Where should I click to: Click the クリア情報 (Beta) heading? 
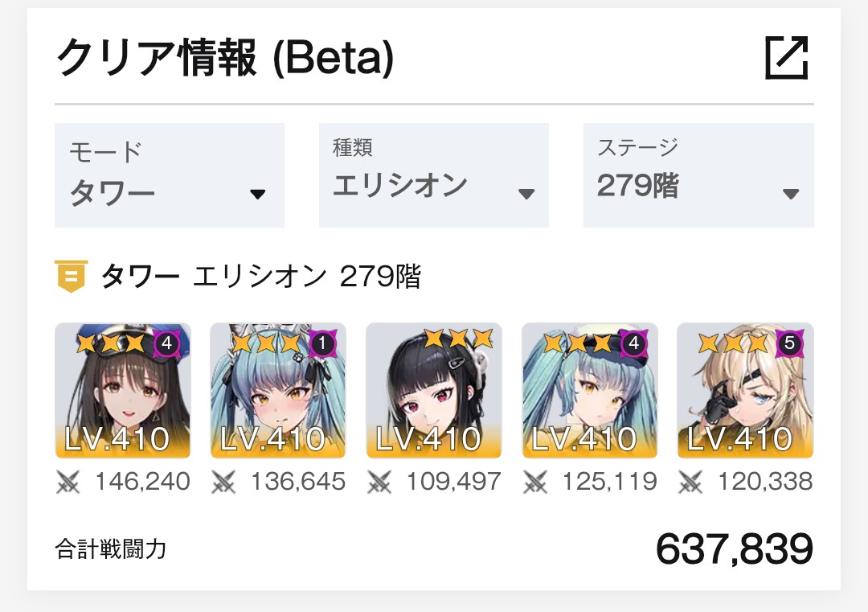225,58
